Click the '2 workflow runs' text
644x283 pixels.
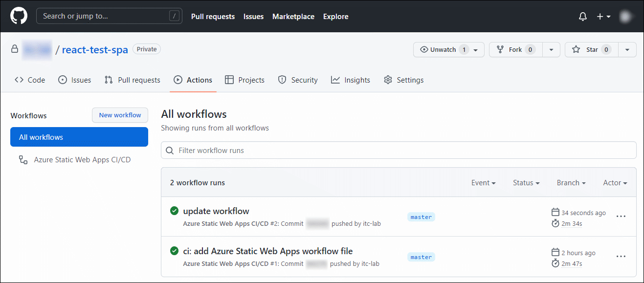(198, 183)
